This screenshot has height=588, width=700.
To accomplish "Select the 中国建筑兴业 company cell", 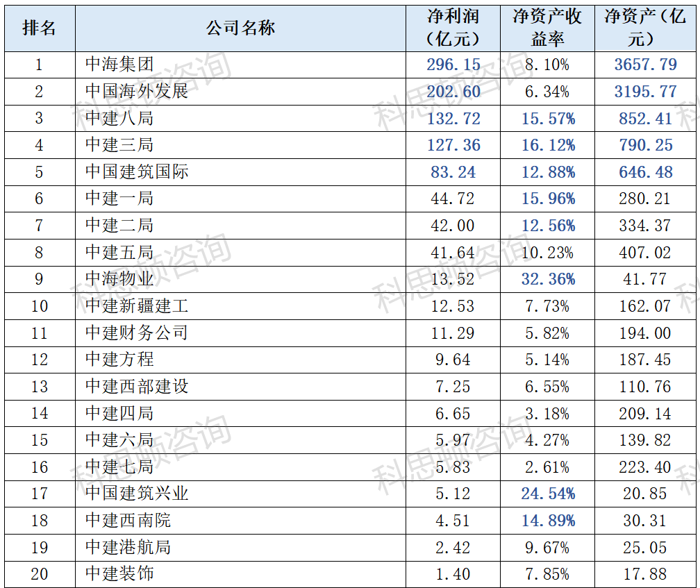I will coord(240,494).
